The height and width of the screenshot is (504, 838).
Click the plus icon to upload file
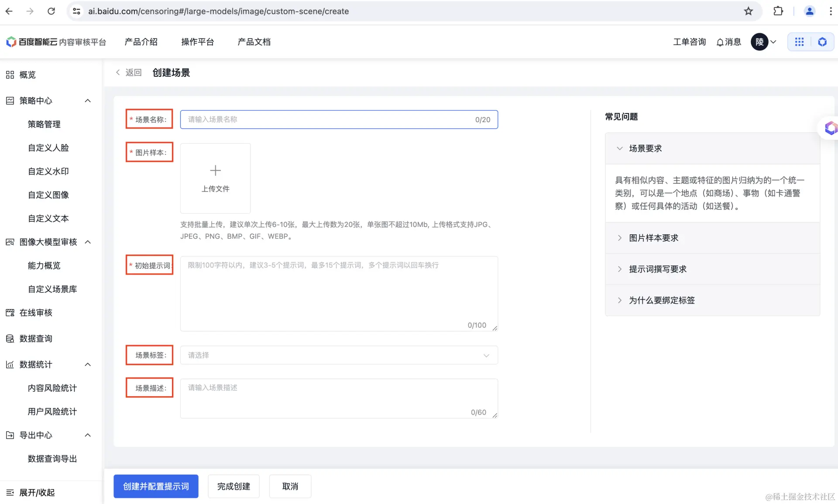[x=215, y=171]
